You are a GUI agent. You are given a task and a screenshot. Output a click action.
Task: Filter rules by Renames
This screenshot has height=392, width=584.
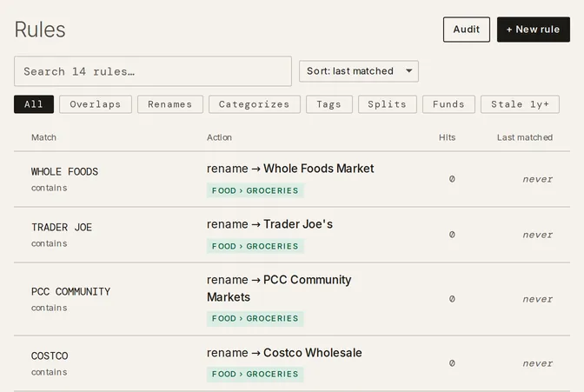pos(170,104)
